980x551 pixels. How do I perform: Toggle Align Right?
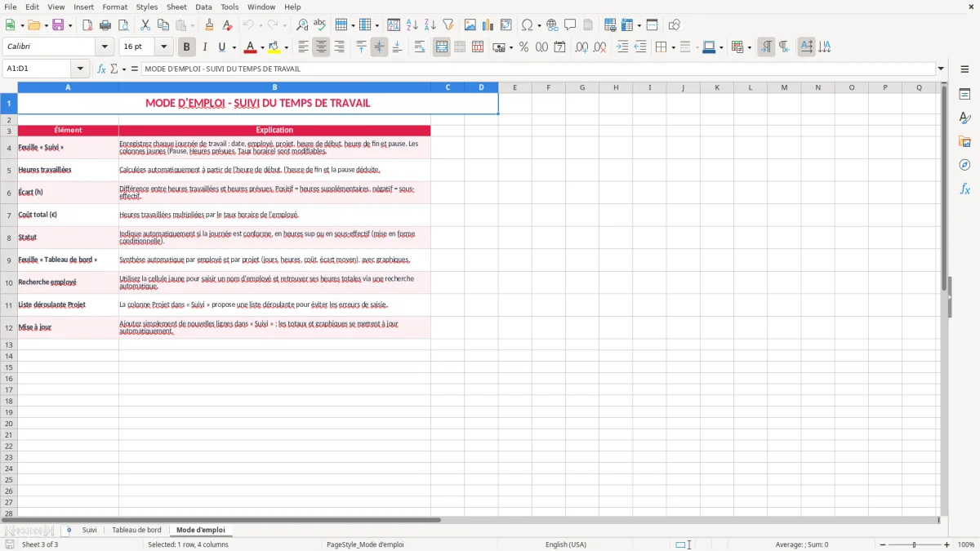[339, 47]
